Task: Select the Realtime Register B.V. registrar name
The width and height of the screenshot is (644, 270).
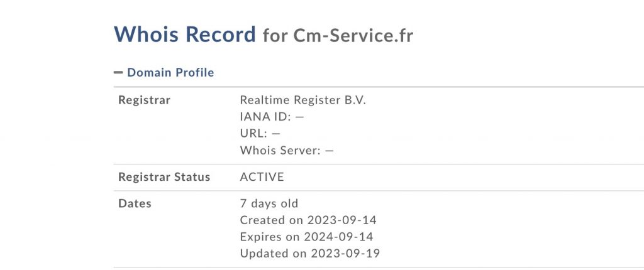Action: point(303,100)
